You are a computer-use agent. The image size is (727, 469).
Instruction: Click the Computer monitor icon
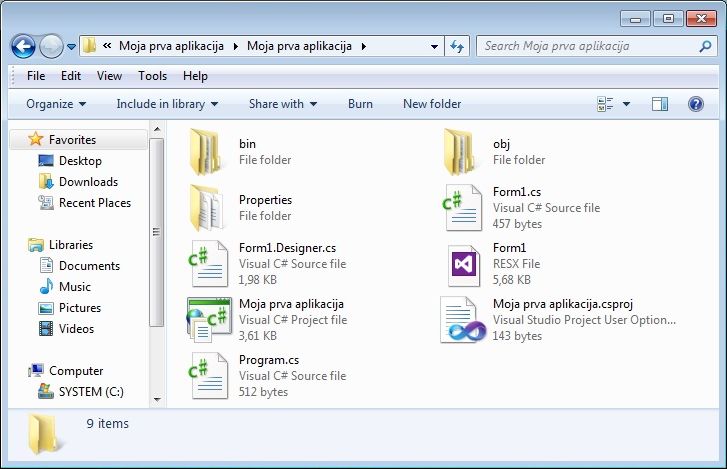coord(36,370)
